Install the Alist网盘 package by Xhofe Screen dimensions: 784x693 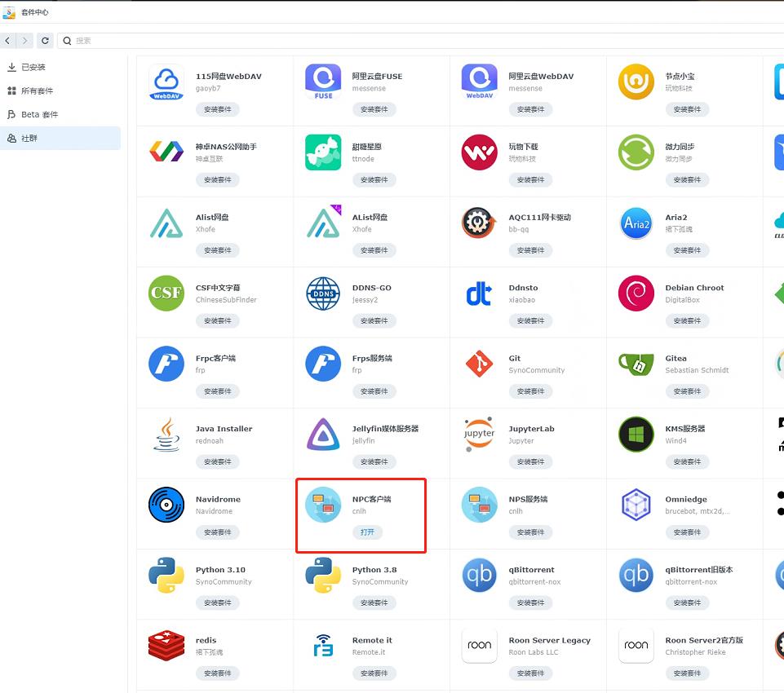click(218, 250)
